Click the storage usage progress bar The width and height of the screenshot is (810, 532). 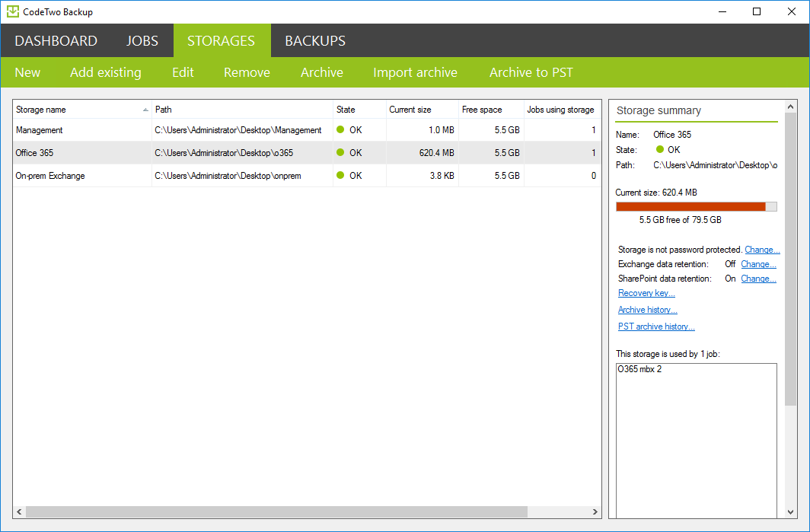coord(697,206)
